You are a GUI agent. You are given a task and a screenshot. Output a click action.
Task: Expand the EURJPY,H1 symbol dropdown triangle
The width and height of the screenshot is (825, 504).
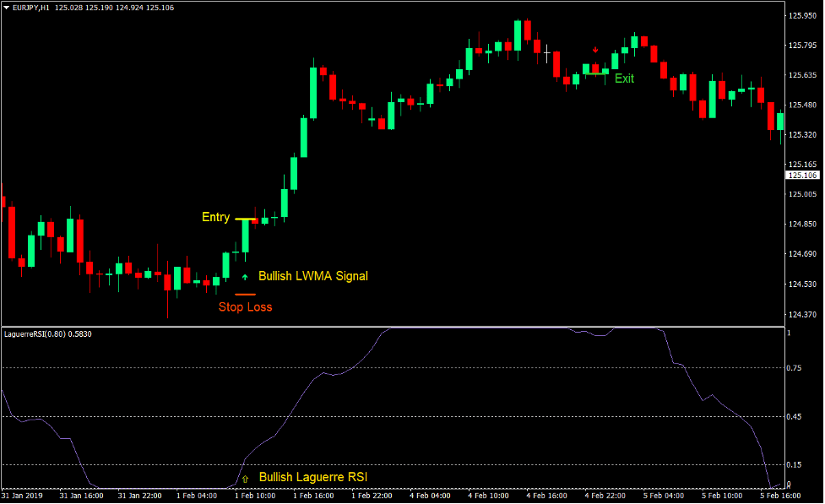[x=7, y=8]
